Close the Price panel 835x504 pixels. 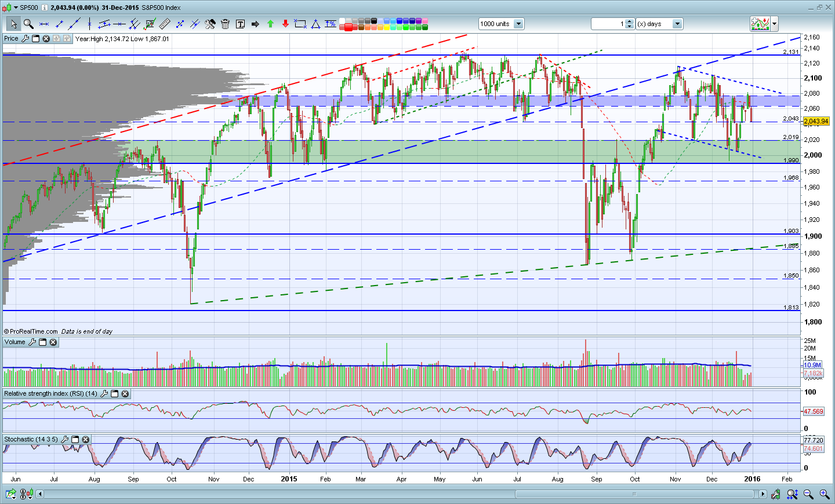(46, 39)
